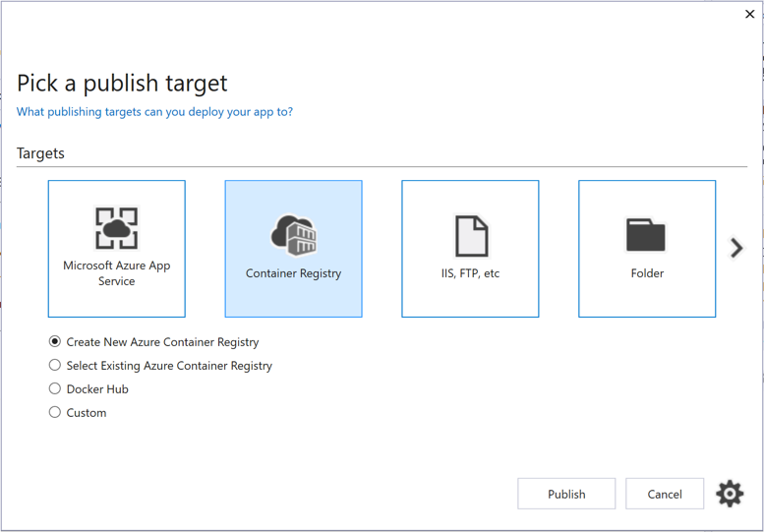This screenshot has height=532, width=764.
Task: Choose the IIS, FTP, etc target
Action: [470, 249]
